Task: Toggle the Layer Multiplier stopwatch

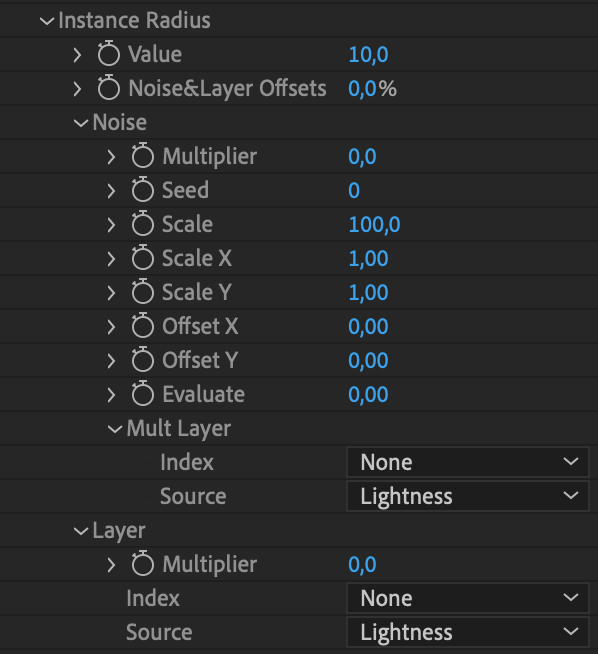Action: pyautogui.click(x=143, y=563)
